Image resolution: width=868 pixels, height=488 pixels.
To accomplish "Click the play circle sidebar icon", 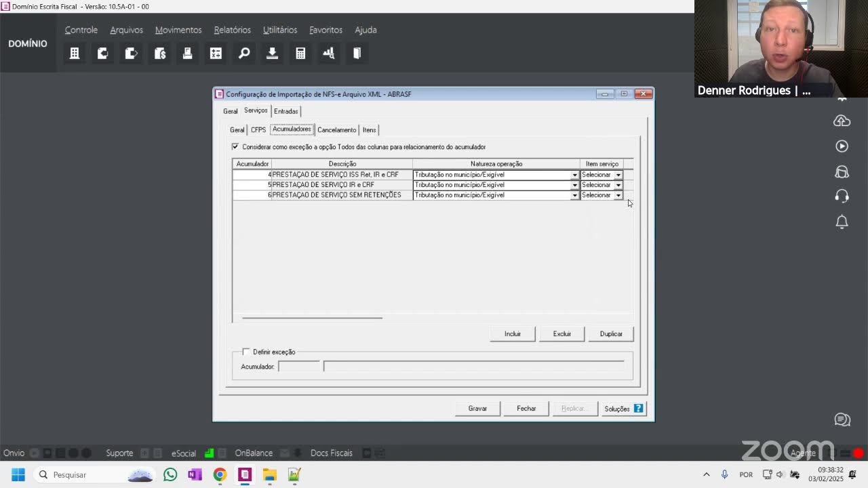I will [x=842, y=146].
